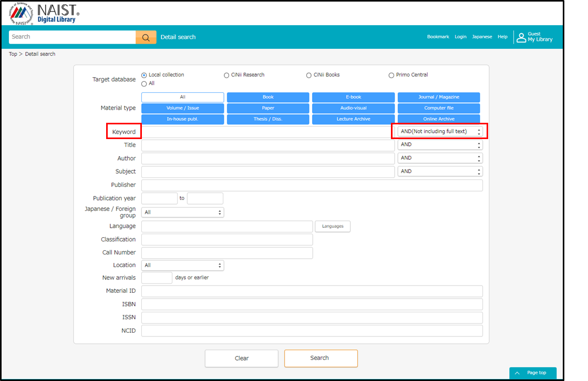Open the Keyword AND(Not including full text) dropdown
Screen dimensions: 588x381
(440, 132)
